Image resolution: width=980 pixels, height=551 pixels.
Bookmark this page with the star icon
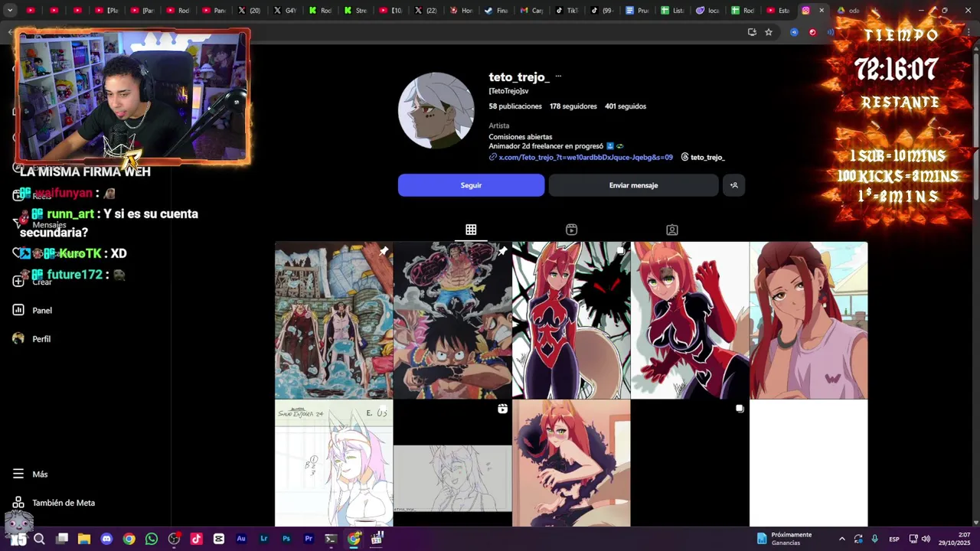[769, 32]
